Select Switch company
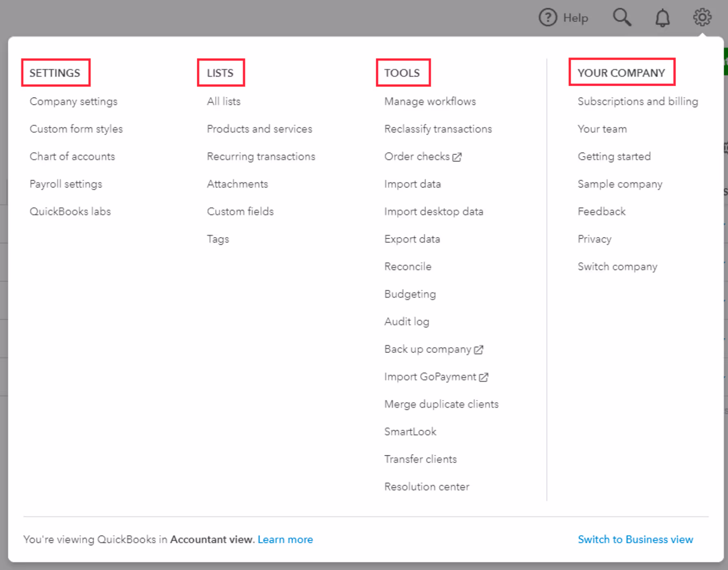The image size is (728, 570). 617,267
